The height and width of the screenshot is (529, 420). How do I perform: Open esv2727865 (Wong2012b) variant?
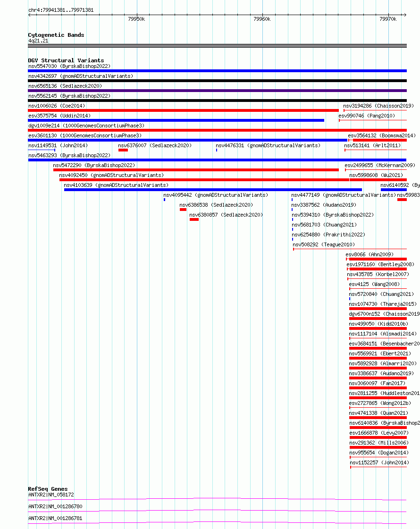pyautogui.click(x=380, y=403)
